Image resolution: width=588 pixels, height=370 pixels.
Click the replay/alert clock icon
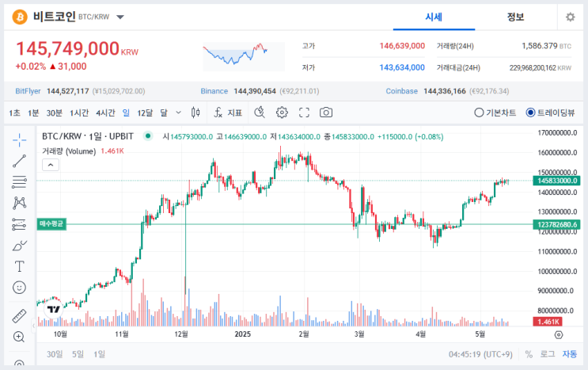pyautogui.click(x=260, y=113)
